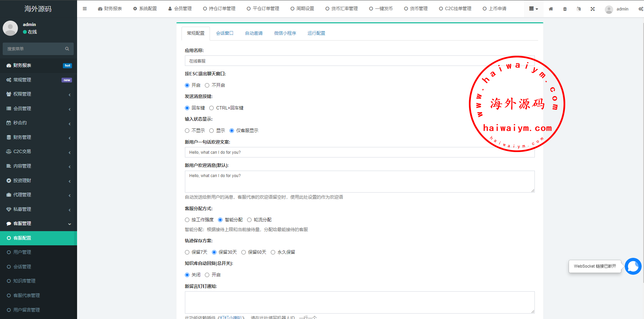Collapse the 客服管理 sidebar menu
Image resolution: width=644 pixels, height=319 pixels.
[x=39, y=224]
